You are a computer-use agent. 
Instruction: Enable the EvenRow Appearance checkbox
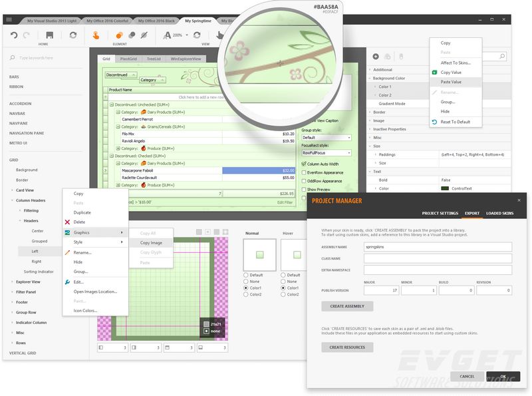click(304, 172)
